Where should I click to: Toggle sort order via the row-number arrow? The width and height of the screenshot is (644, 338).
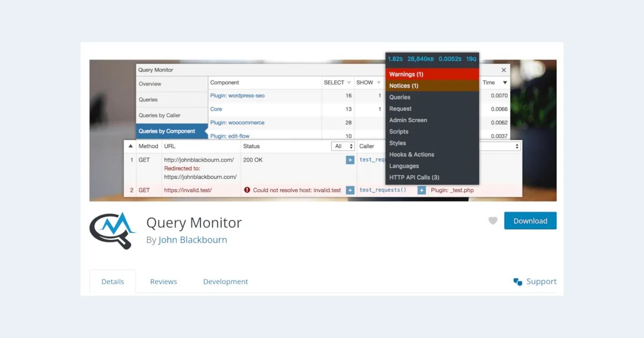click(130, 146)
